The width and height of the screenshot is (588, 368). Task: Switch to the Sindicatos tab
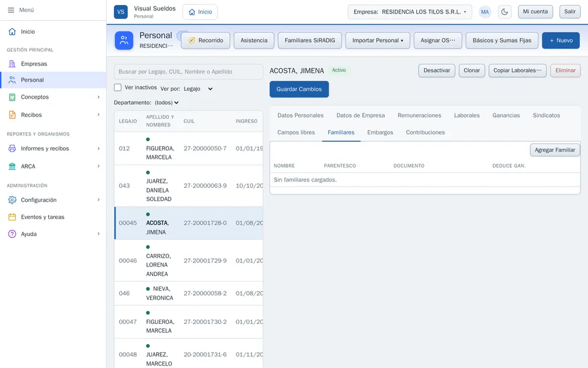click(546, 115)
